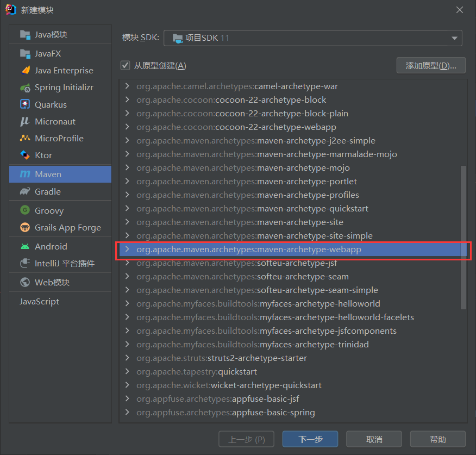Click the 添加原型(D)... button
Image resolution: width=476 pixels, height=455 pixels.
431,65
